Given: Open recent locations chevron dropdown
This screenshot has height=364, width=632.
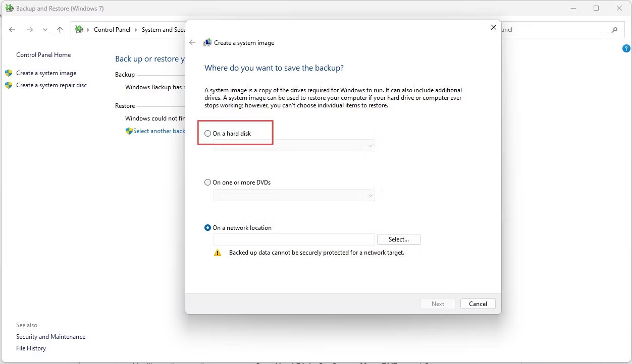Looking at the screenshot, I should click(45, 30).
